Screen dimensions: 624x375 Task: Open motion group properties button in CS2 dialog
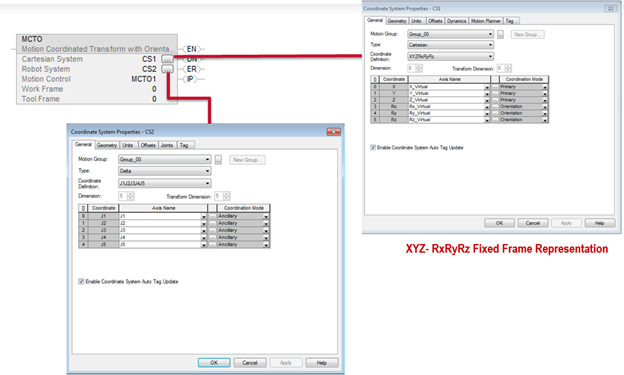(218, 160)
